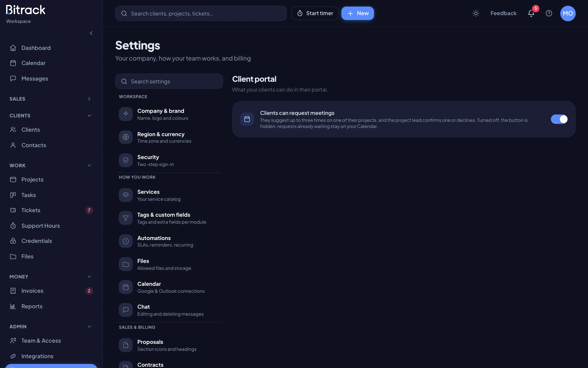Click the Security shield icon
Viewport: 588px width, 368px height.
126,160
